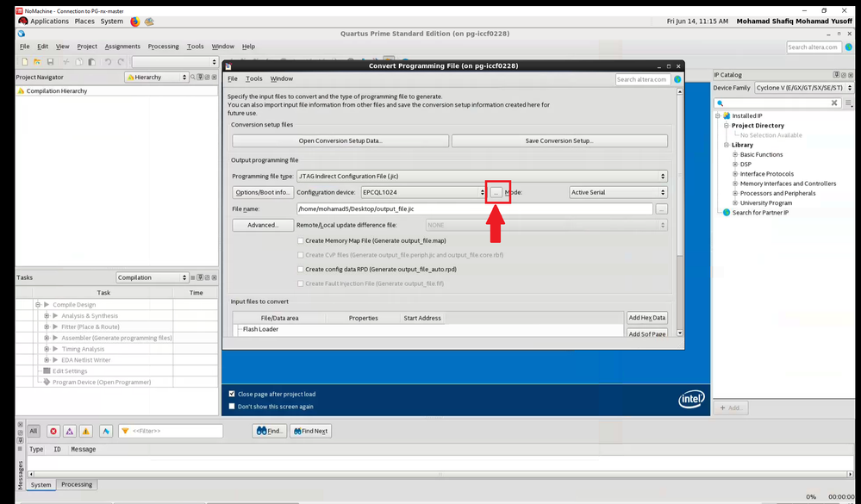Click the Copy icon in Quartus toolbar

click(x=79, y=62)
